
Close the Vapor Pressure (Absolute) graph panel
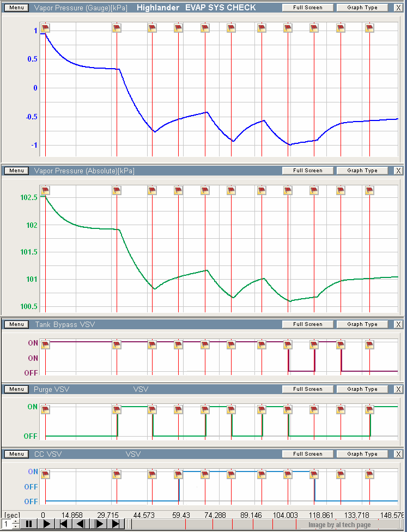pos(398,171)
